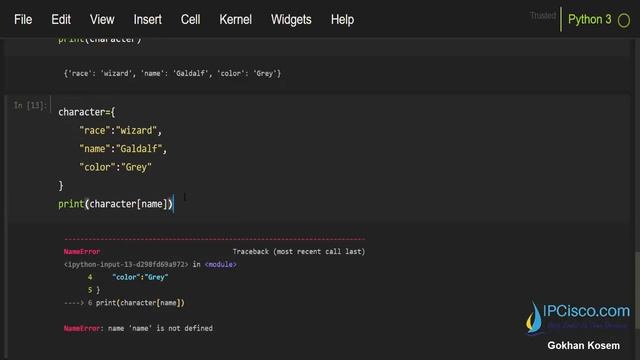640x360 pixels.
Task: Click the In [13] cell prompt
Action: click(x=30, y=106)
